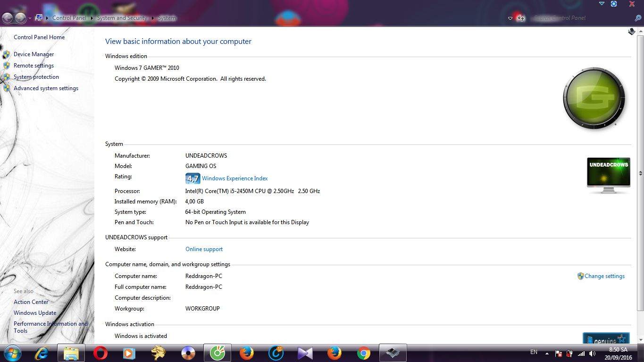The image size is (644, 362).
Task: Click the Back navigation arrow button
Action: point(7,18)
